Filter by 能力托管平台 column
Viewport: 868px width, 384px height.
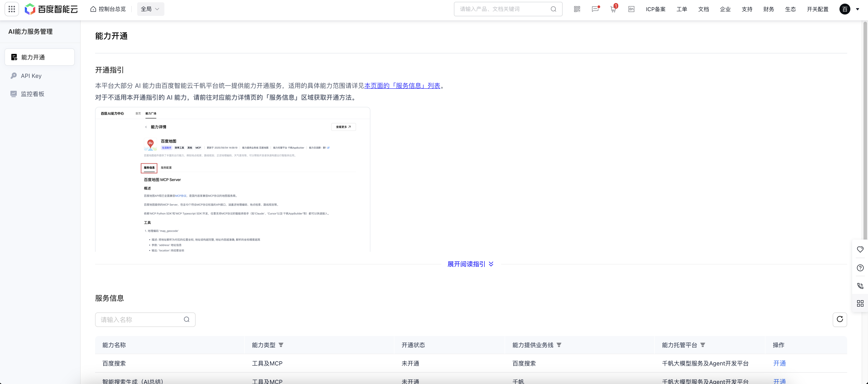[x=703, y=345]
